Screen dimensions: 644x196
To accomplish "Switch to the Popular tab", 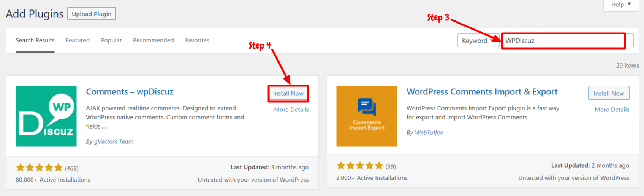I will tap(111, 40).
